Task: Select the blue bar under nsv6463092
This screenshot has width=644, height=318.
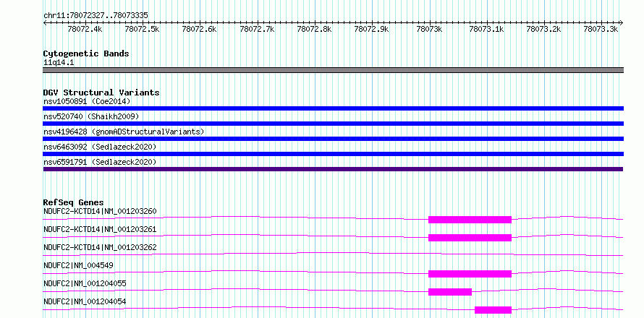Action: point(333,154)
